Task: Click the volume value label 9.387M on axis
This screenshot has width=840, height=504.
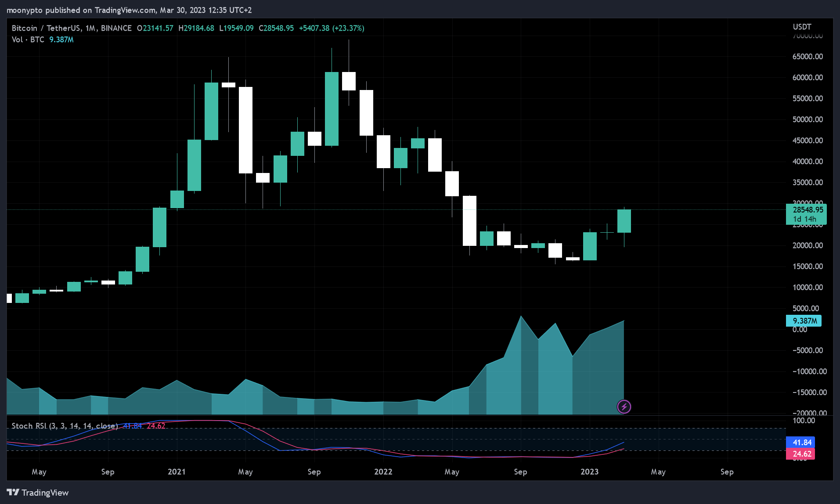Action: click(804, 321)
